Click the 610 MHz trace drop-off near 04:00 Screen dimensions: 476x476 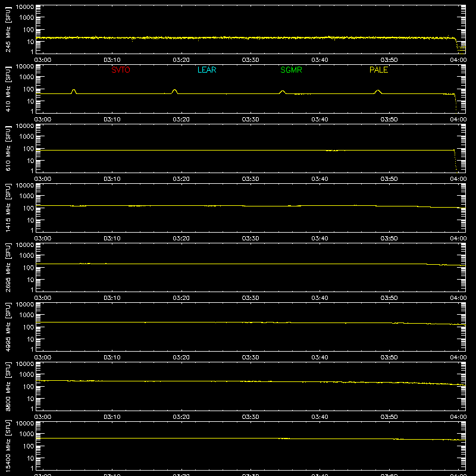point(455,160)
